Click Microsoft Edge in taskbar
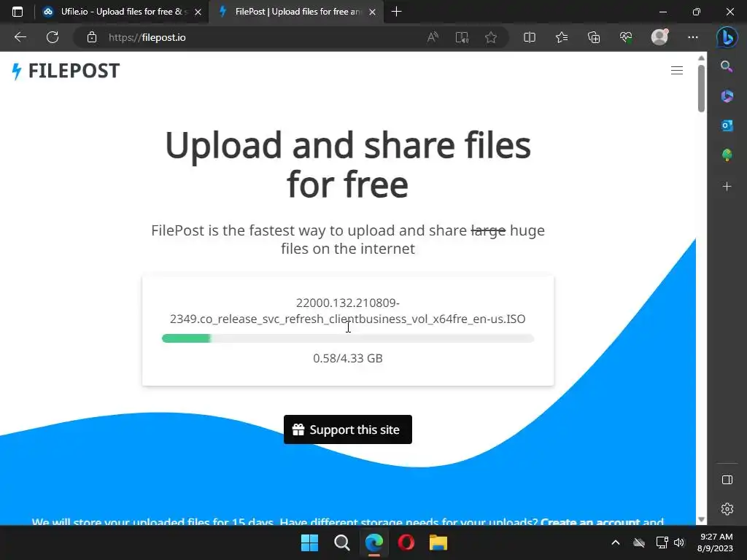The image size is (747, 560). point(374,542)
